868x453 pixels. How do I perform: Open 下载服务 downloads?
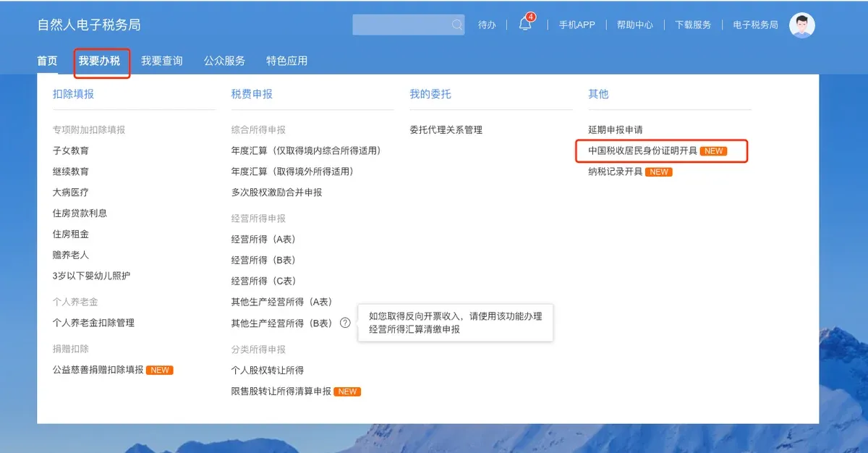(693, 24)
